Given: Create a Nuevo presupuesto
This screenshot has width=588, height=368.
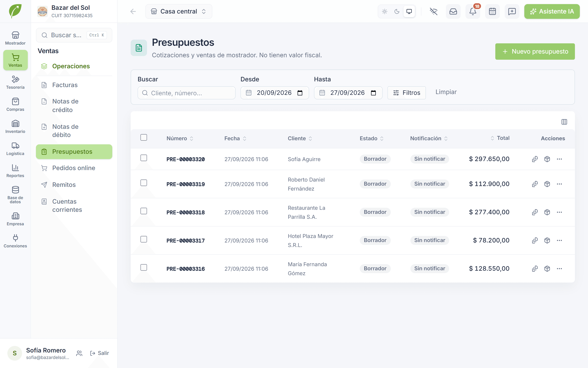Looking at the screenshot, I should tap(535, 51).
